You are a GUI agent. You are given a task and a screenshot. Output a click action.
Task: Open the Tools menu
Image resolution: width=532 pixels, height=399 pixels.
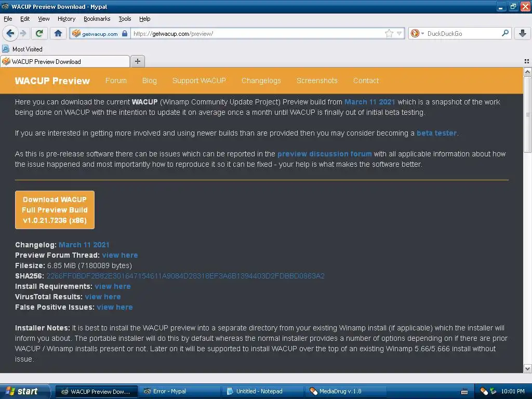[125, 19]
